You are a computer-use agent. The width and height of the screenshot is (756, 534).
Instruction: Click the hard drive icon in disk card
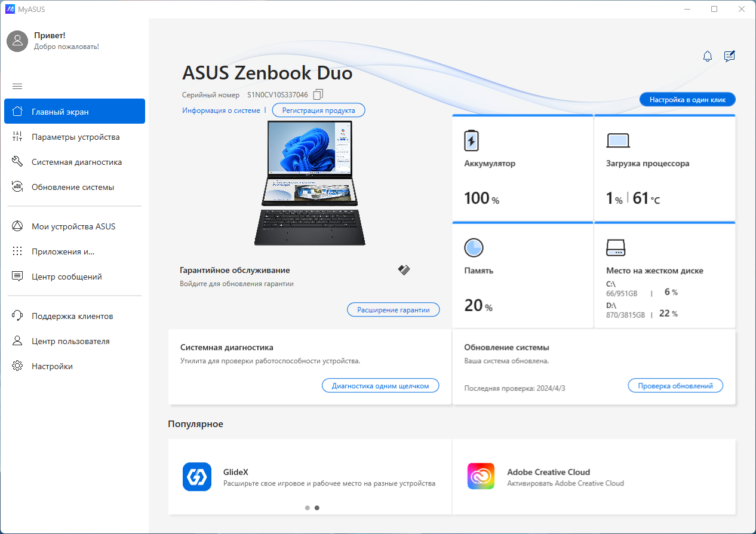[x=614, y=247]
